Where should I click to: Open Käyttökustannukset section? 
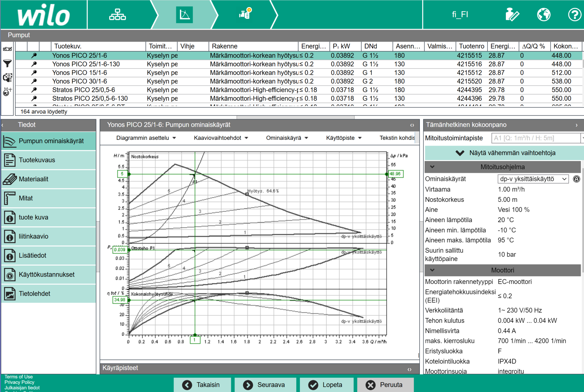49,275
